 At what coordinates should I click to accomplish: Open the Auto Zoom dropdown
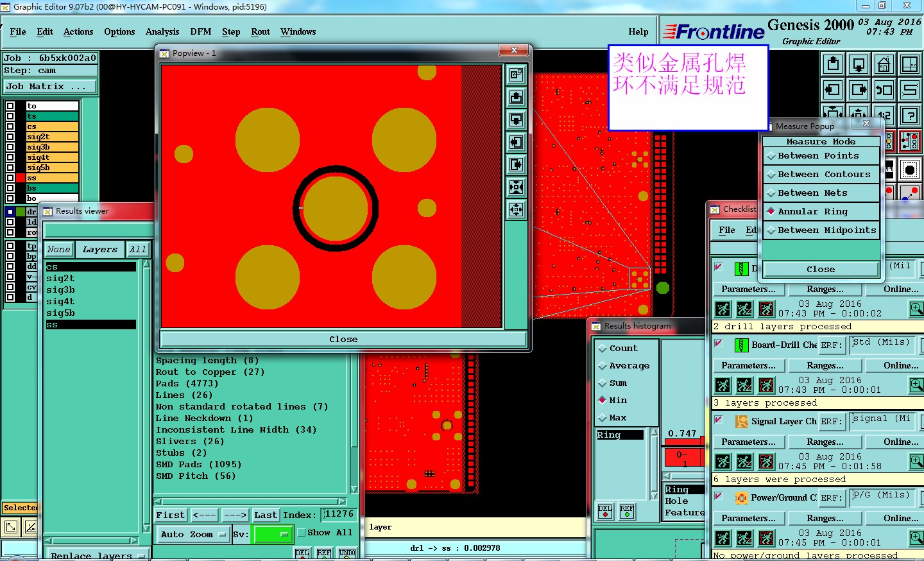click(193, 534)
